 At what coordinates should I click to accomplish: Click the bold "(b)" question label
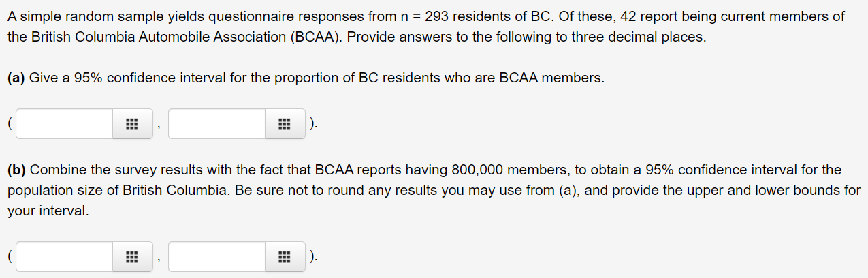[17, 170]
